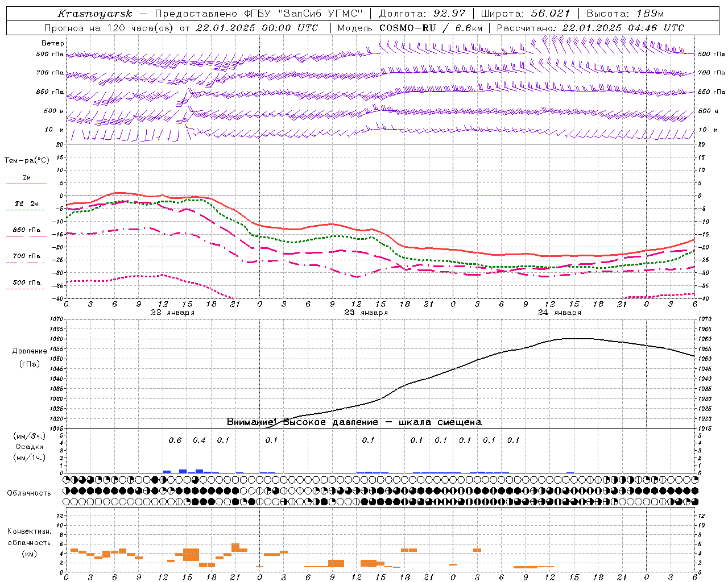Image resolution: width=728 pixels, height=582 pixels.
Task: Click the '(км)' convective height unit label
Action: (30, 554)
